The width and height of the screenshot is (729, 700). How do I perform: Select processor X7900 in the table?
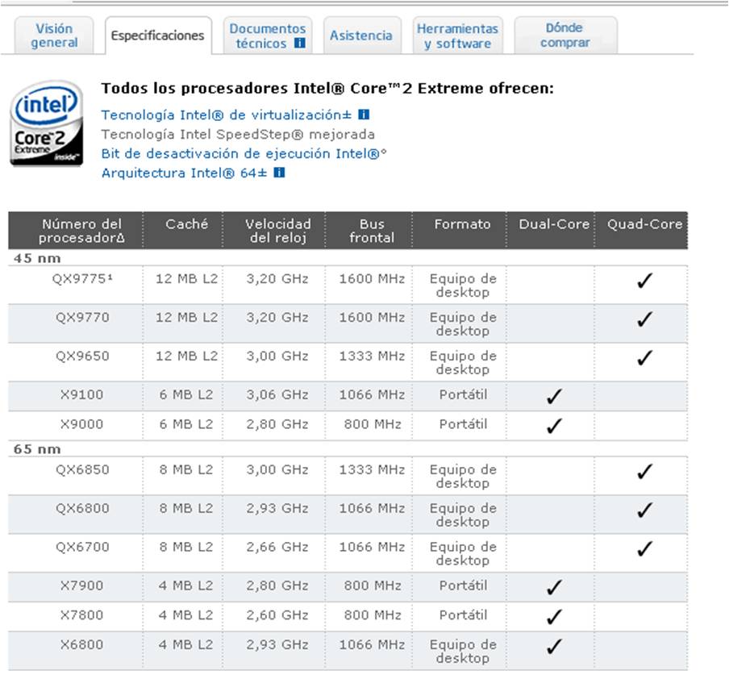pyautogui.click(x=81, y=585)
